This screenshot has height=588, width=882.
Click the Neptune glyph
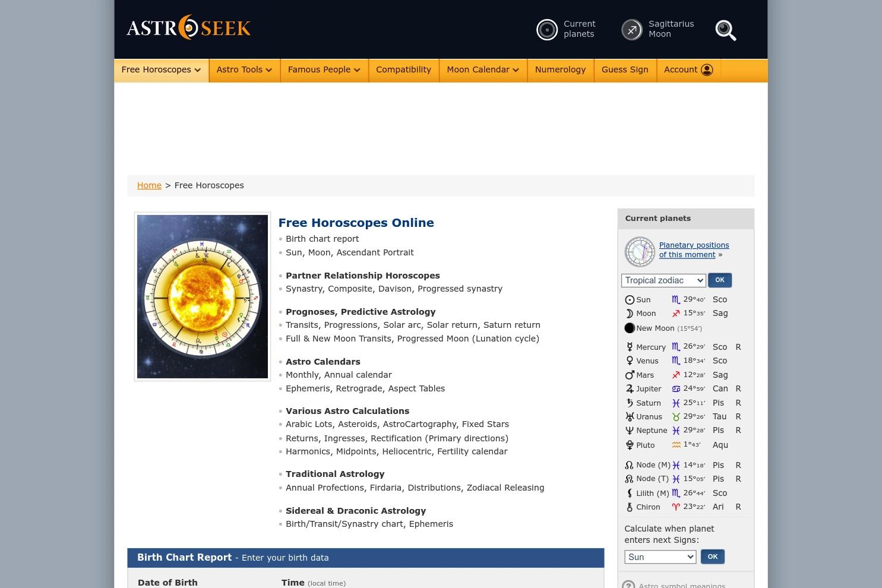click(x=630, y=431)
